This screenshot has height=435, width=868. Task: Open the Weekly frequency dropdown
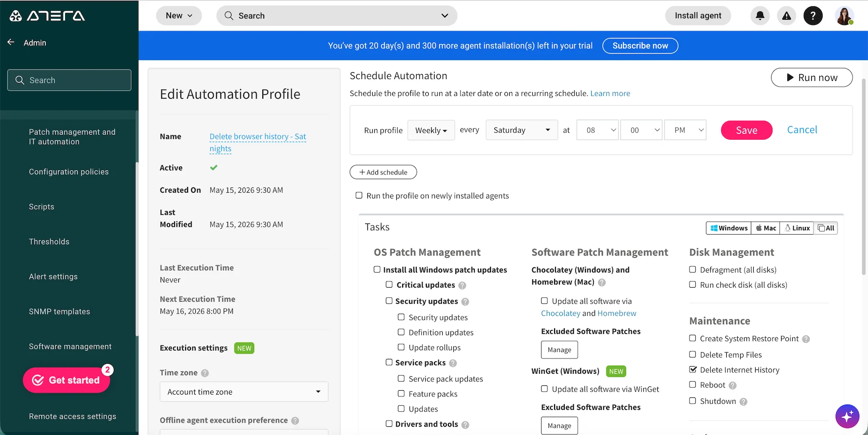[431, 130]
